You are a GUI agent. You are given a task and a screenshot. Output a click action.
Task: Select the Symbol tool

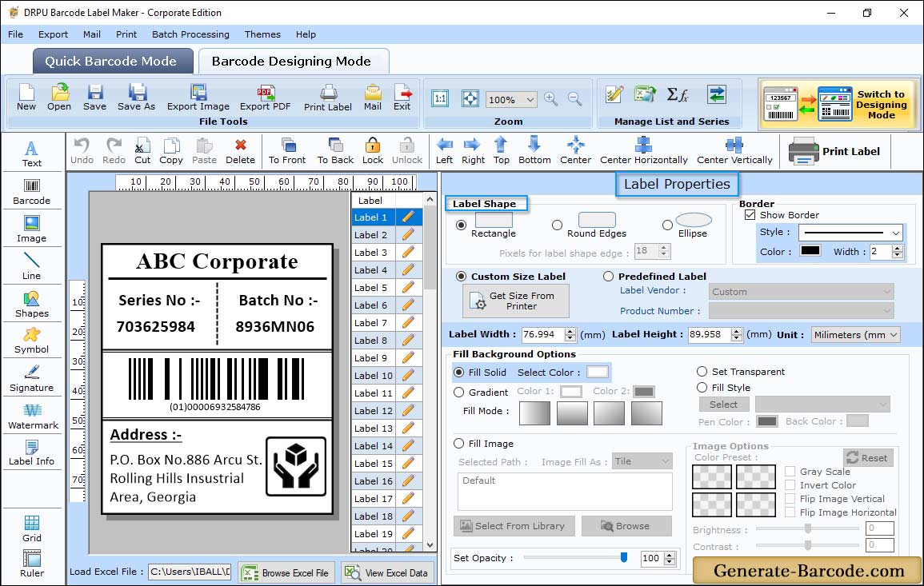[x=32, y=341]
